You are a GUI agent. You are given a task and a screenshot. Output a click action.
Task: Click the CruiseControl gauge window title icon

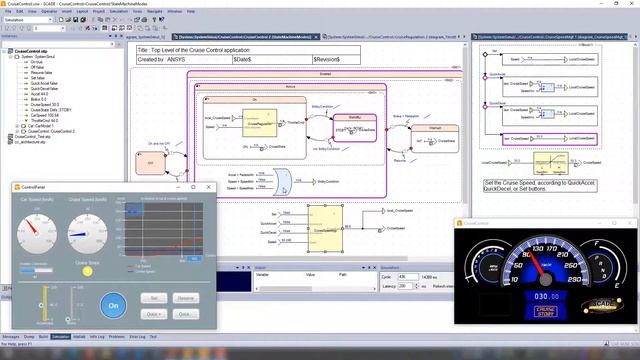[x=459, y=223]
